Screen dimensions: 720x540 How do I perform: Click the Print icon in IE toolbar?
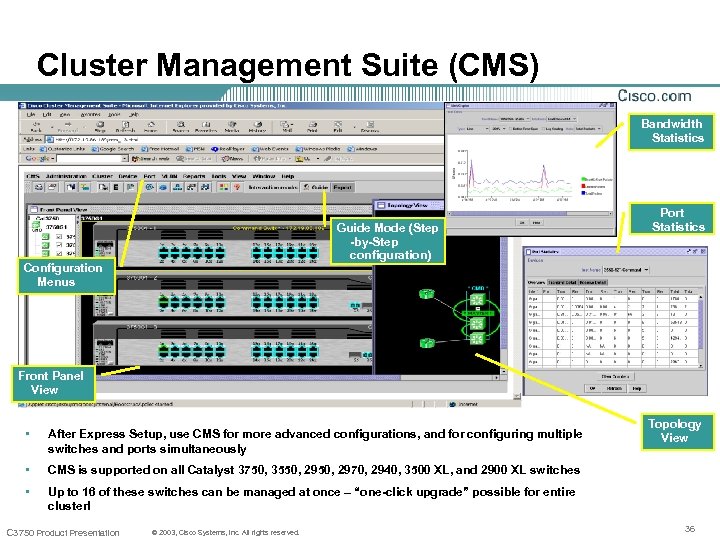coord(313,124)
